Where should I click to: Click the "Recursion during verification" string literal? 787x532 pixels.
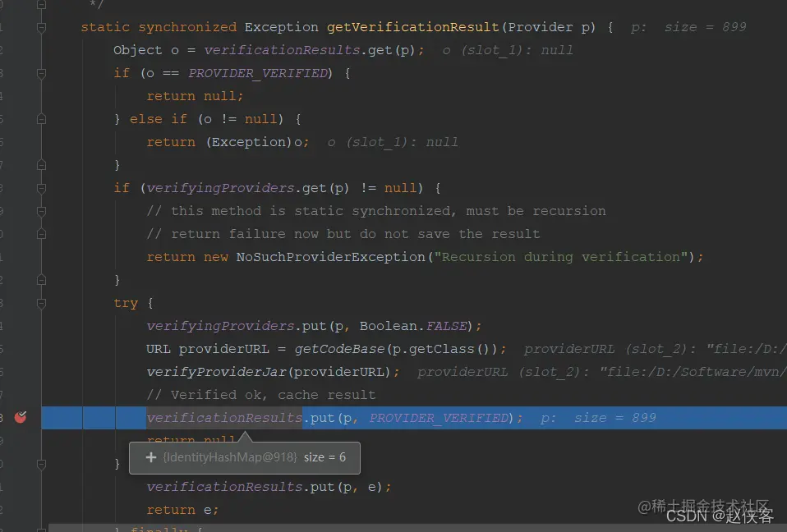tap(560, 257)
